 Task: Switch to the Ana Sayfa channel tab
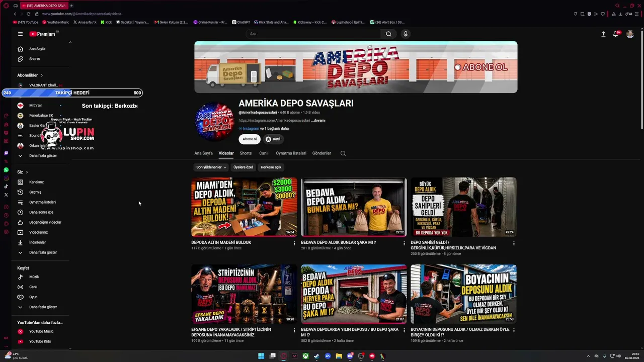(204, 153)
